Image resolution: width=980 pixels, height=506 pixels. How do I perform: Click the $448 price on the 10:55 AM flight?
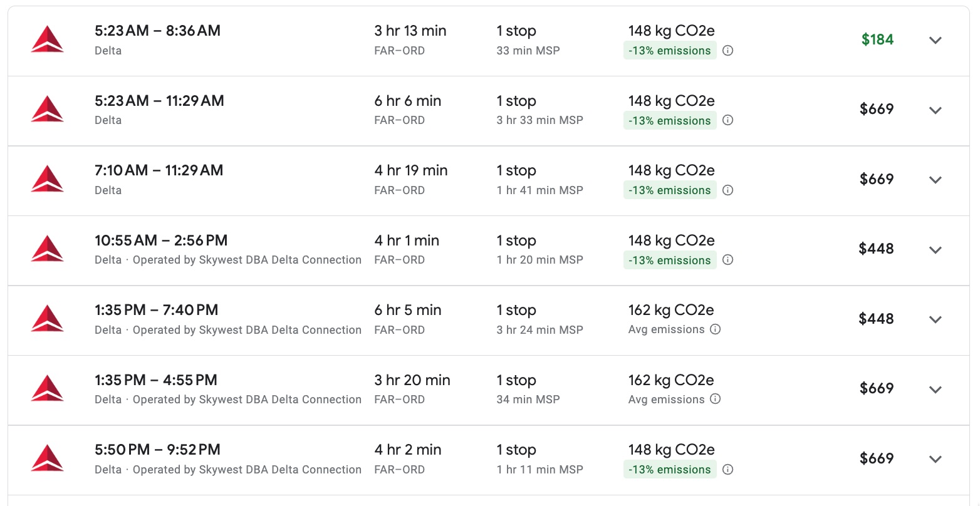[x=877, y=249]
